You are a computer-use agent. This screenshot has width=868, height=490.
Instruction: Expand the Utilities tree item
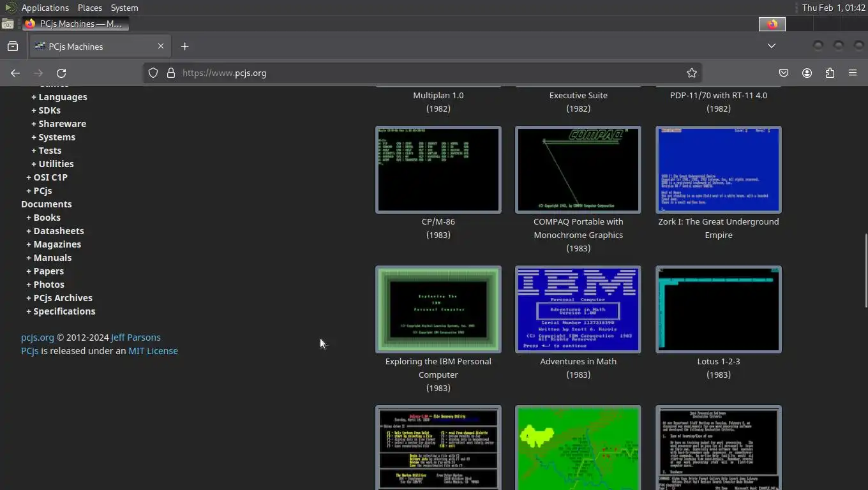[52, 164]
